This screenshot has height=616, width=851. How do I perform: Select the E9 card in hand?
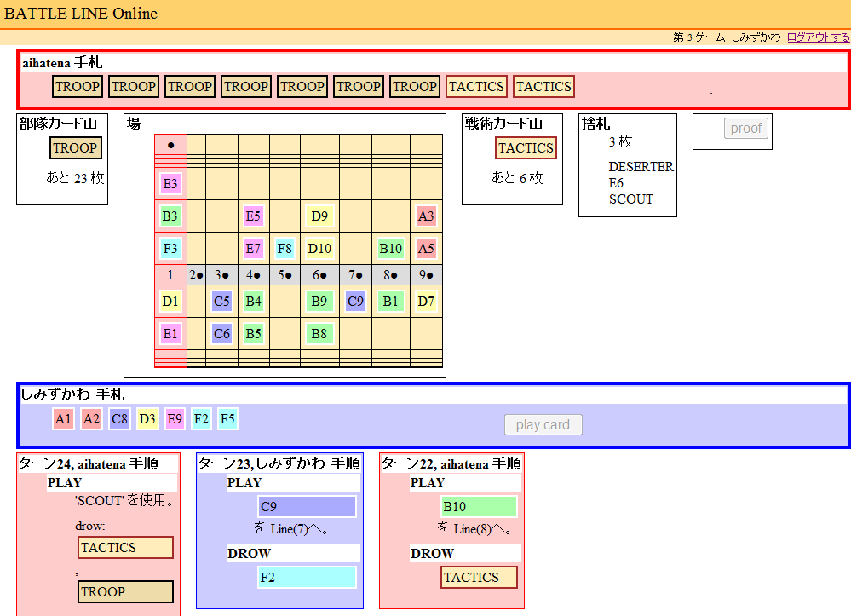pos(175,419)
